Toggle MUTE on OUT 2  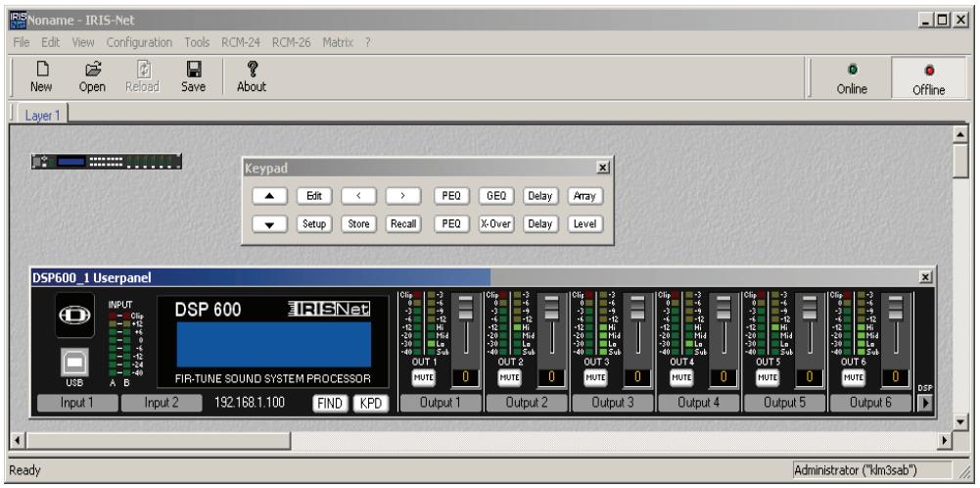point(509,377)
